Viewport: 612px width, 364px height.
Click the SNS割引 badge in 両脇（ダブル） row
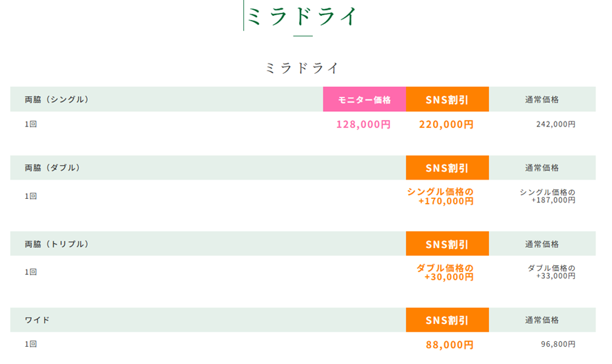pyautogui.click(x=447, y=168)
